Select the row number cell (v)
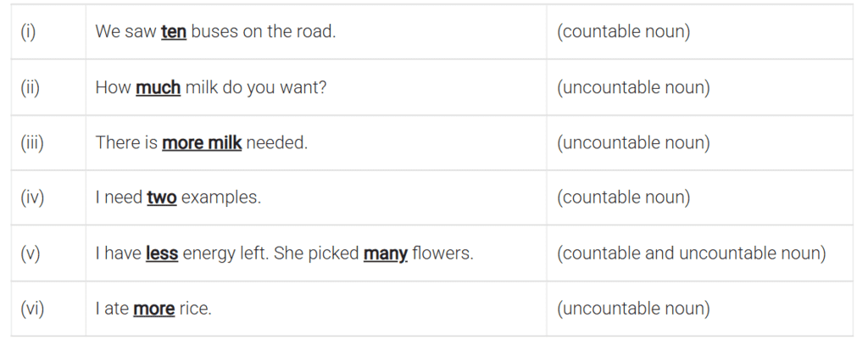868x345 pixels. click(x=48, y=253)
